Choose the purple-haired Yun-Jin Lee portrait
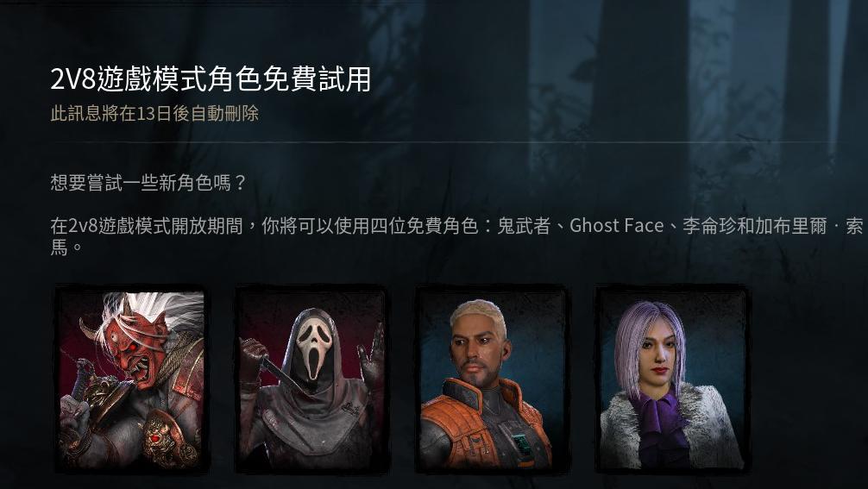 (672, 379)
